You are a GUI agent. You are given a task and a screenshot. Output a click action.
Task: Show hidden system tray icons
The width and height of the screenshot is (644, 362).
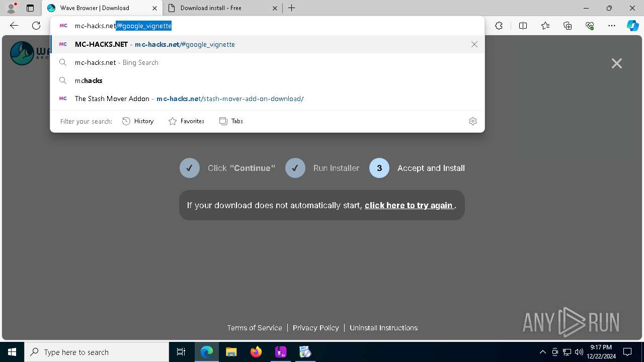pyautogui.click(x=542, y=352)
